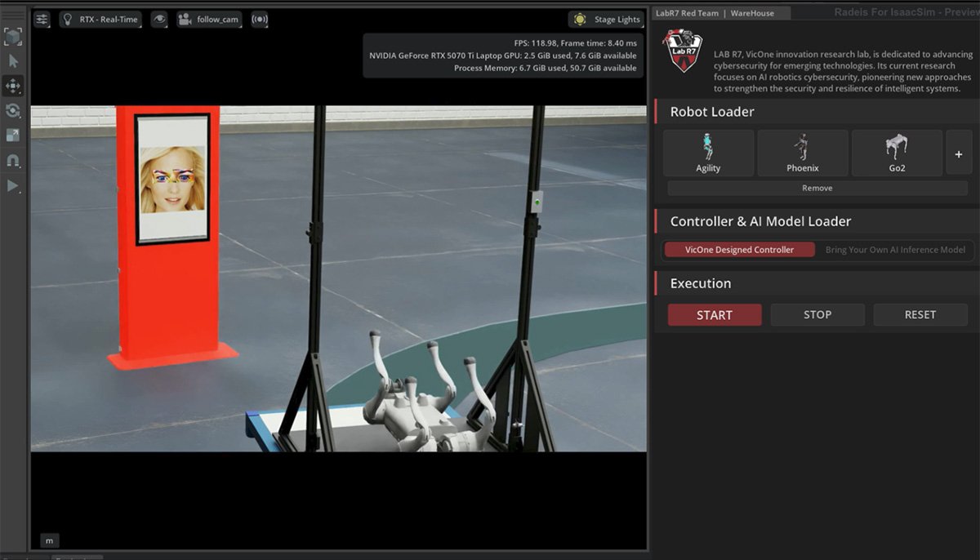Toggle the magnet Snap tool
Image resolution: width=980 pixels, height=560 pixels.
[x=13, y=161]
